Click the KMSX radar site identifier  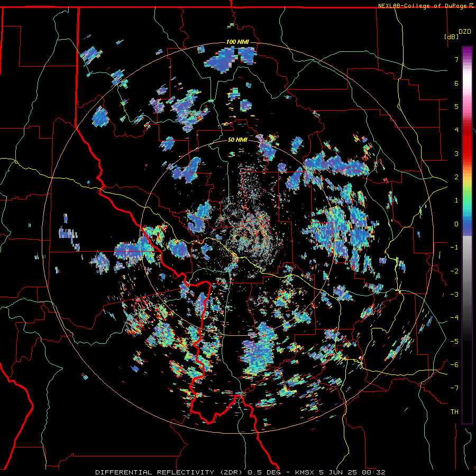tap(305, 472)
